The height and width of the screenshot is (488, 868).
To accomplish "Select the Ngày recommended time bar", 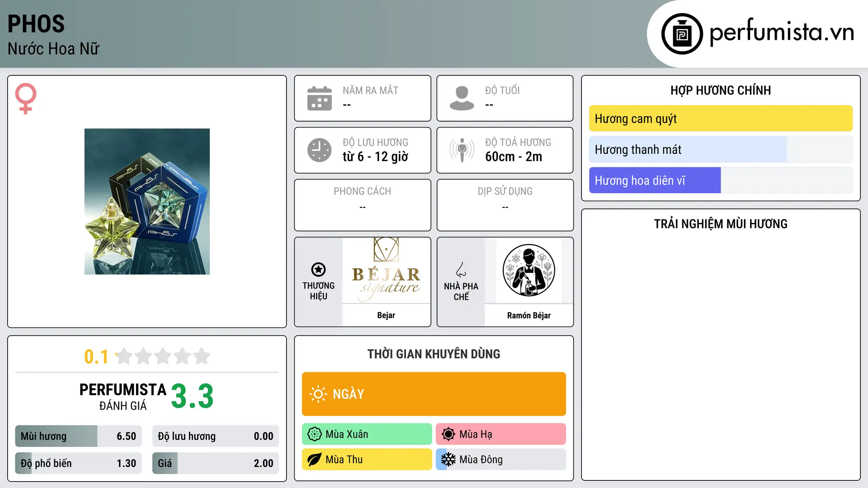I will tap(434, 394).
